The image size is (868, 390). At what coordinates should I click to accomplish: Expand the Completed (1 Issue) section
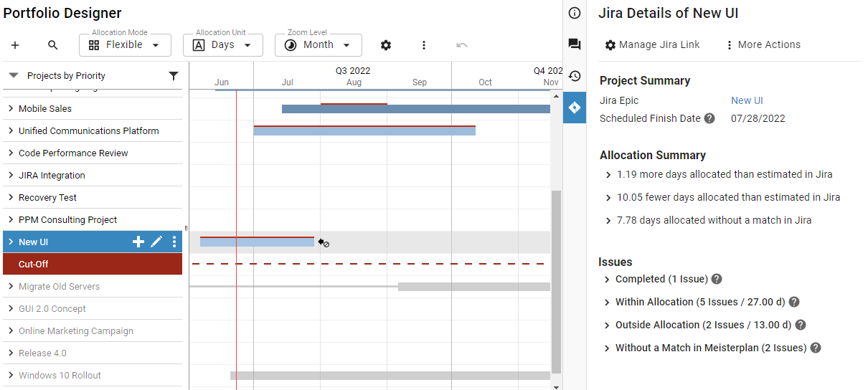click(x=607, y=280)
